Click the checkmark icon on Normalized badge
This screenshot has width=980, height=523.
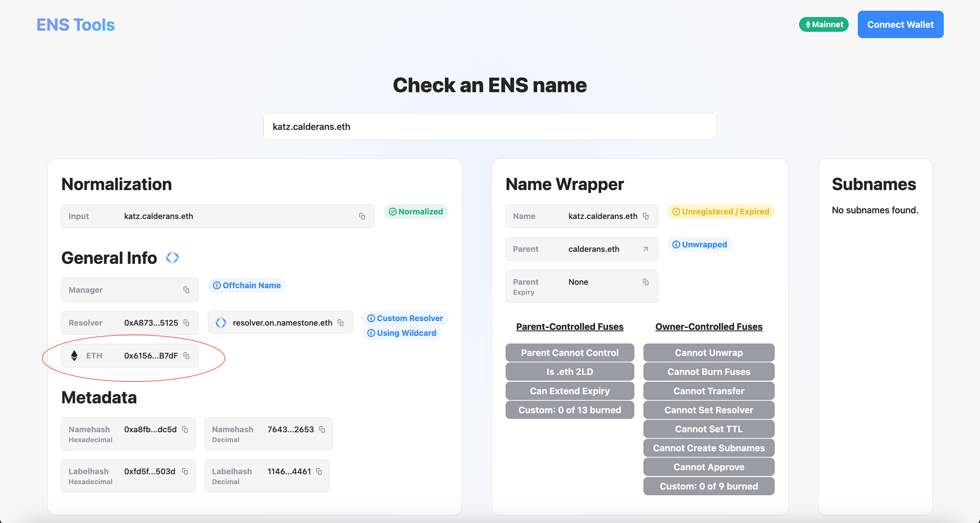pyautogui.click(x=392, y=212)
